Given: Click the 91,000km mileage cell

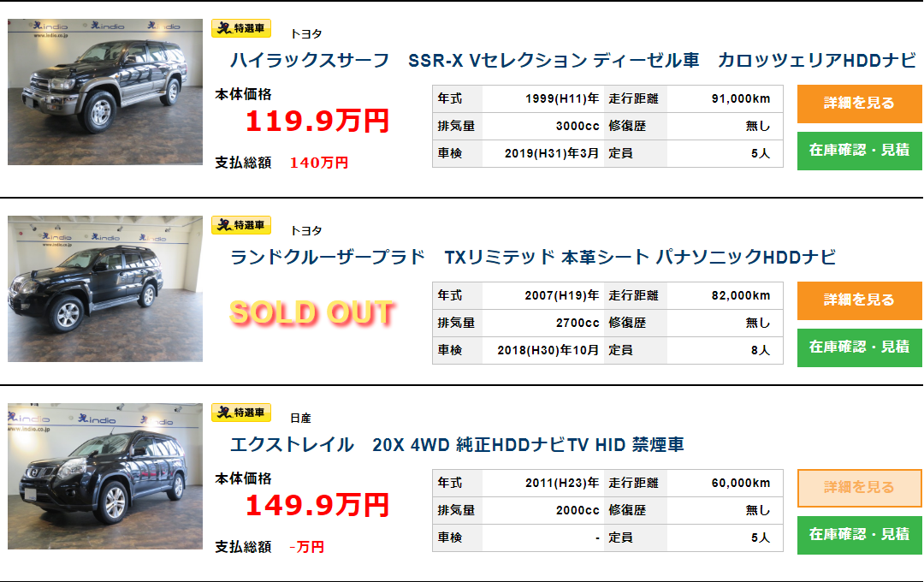Looking at the screenshot, I should point(740,98).
